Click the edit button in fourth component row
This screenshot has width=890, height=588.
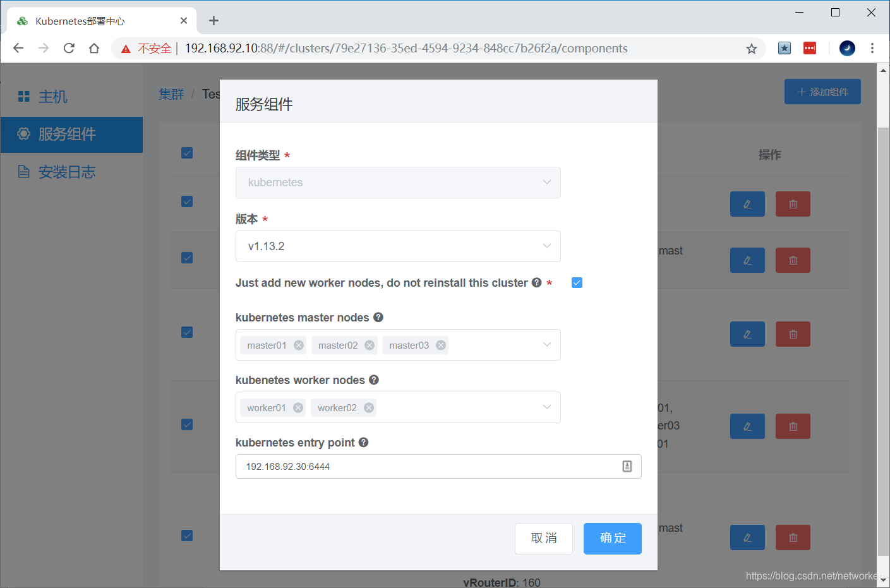tap(747, 426)
